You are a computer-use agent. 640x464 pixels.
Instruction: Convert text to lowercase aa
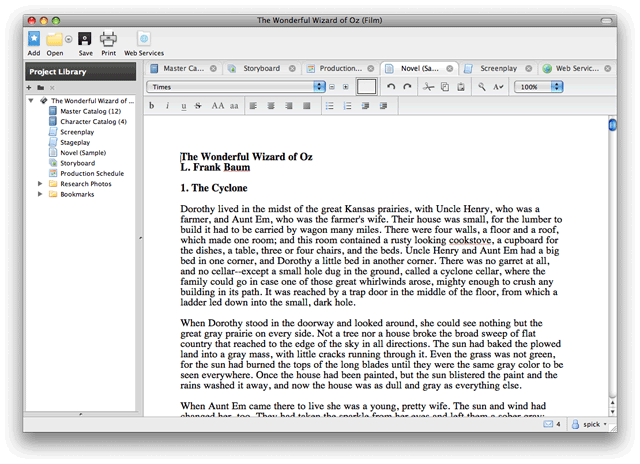(x=234, y=106)
